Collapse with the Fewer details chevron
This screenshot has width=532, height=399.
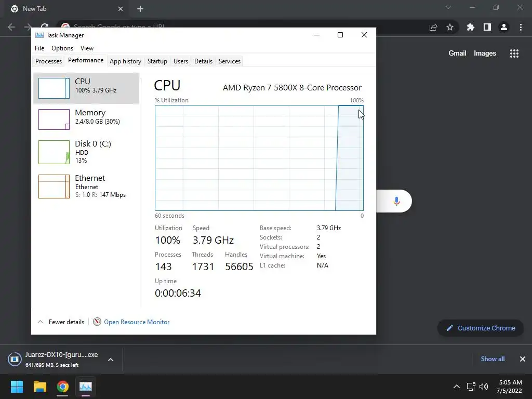(x=40, y=322)
